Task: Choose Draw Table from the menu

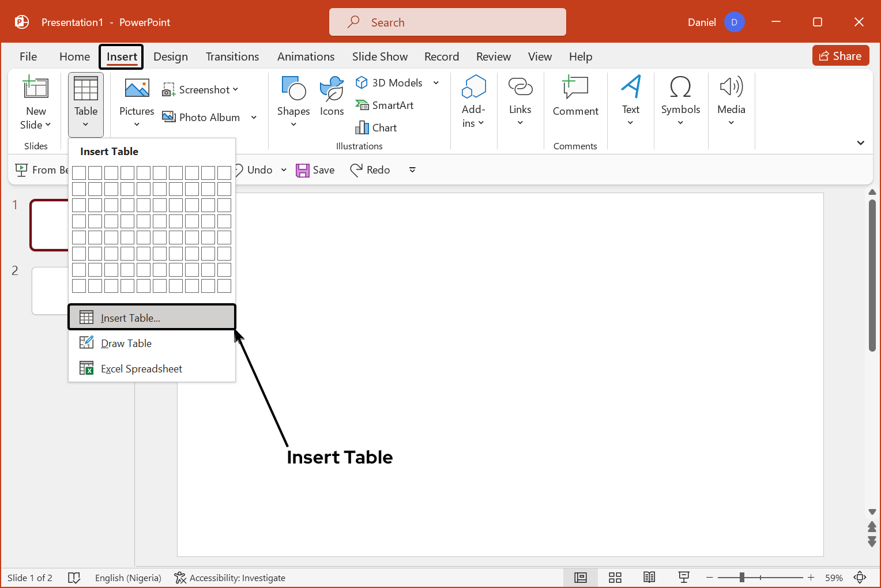Action: 126,344
